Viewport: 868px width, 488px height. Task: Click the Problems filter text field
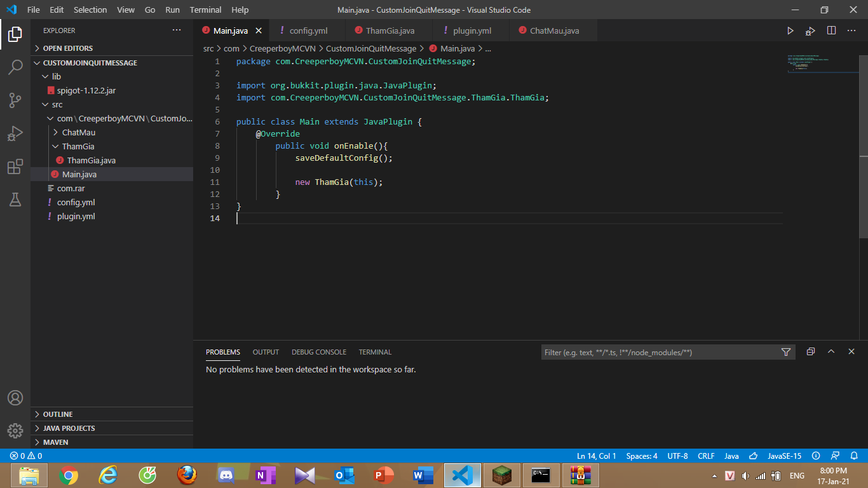click(660, 352)
